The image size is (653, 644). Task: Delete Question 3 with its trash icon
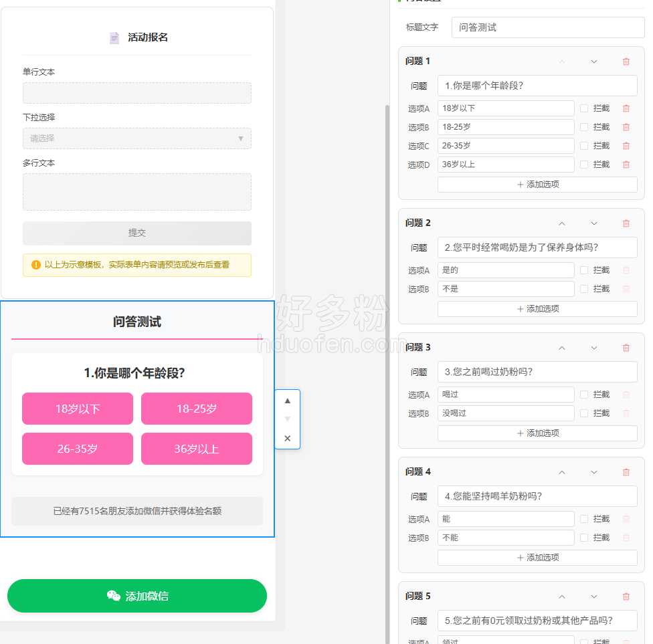[x=626, y=348]
